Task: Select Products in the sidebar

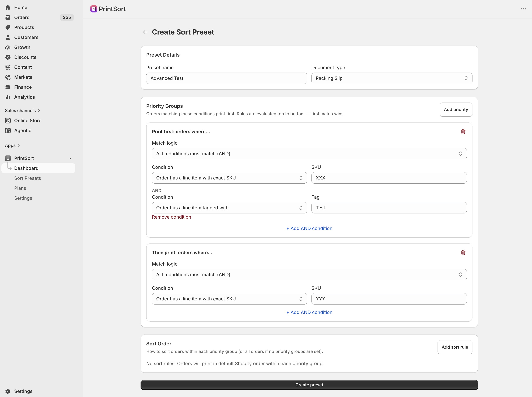Action: point(24,27)
